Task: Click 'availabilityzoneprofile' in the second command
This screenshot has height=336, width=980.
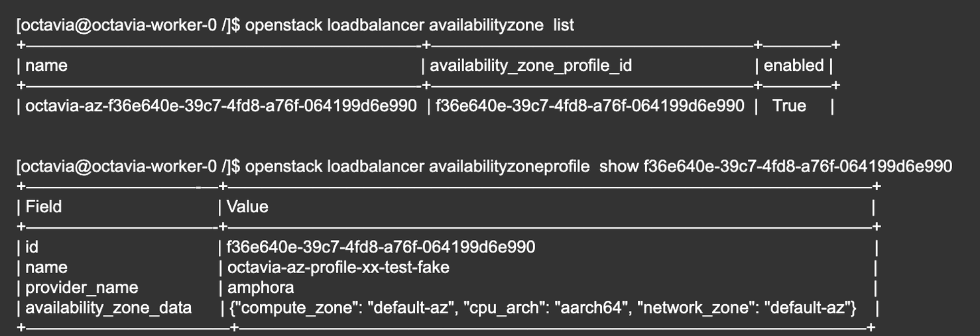Action: tap(509, 166)
